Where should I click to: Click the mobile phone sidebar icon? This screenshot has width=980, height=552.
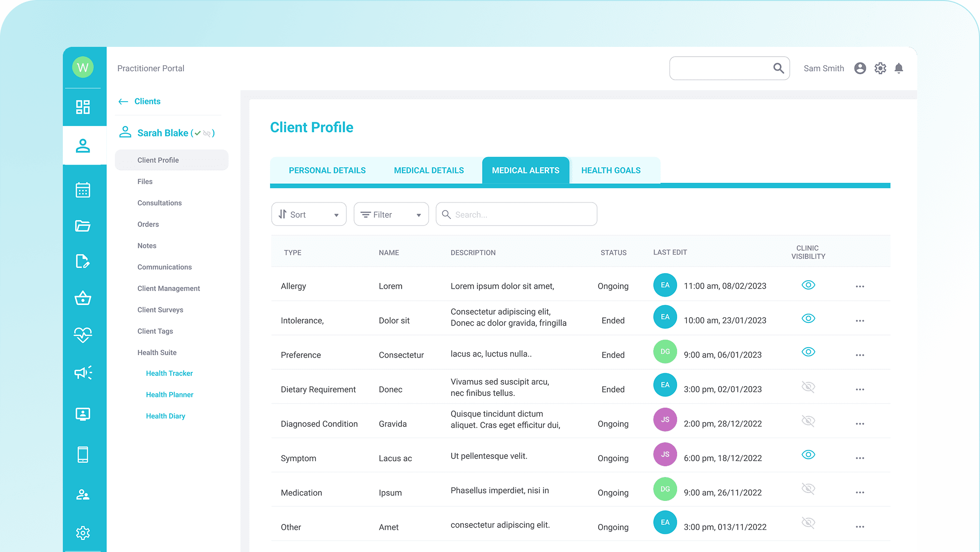(x=83, y=455)
